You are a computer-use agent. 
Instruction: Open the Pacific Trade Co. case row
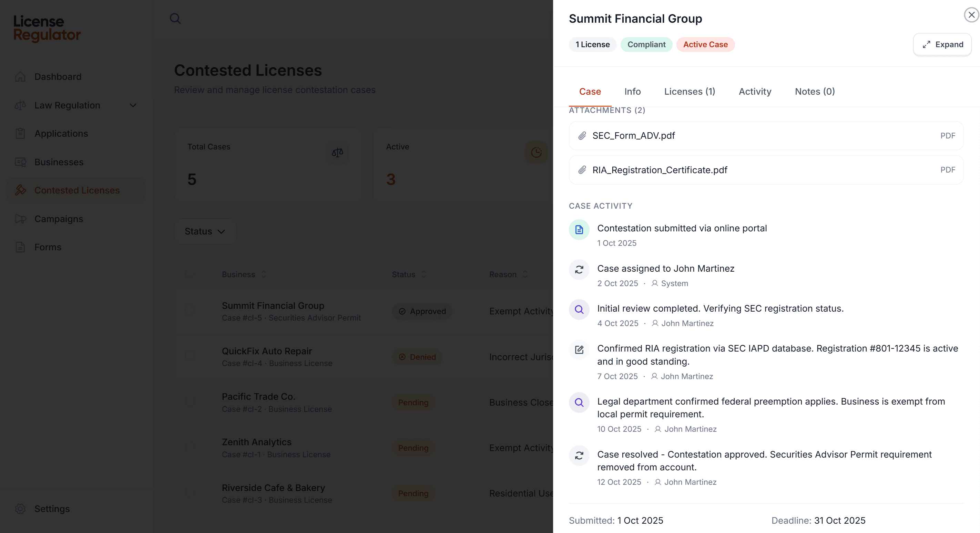364,402
